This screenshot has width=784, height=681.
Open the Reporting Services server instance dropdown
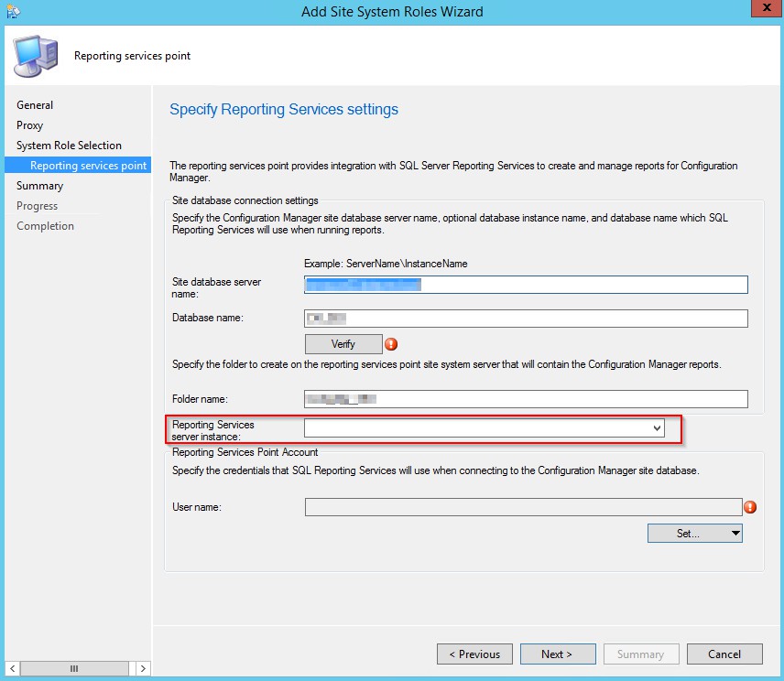658,427
